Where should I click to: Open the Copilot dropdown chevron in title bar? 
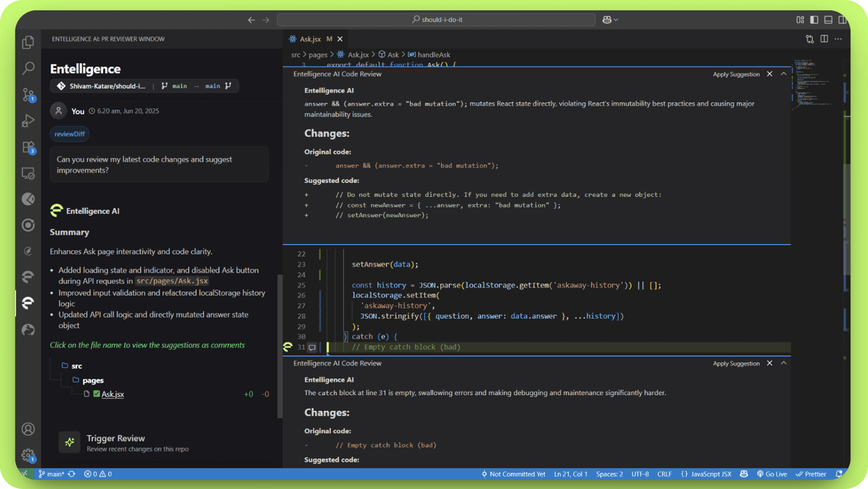[x=616, y=20]
